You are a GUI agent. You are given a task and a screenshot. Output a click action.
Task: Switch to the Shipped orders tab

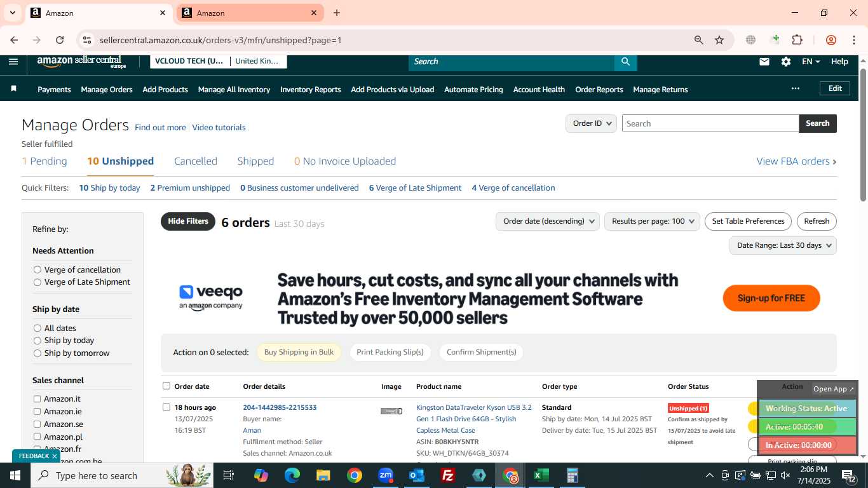click(x=255, y=161)
